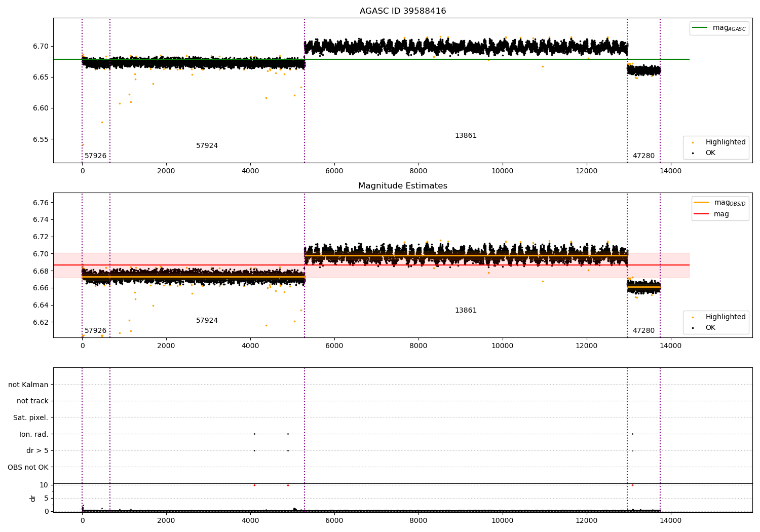Click 'Highlighted' legend entry in Magnitude Estimates plot
Image resolution: width=760 pixels, height=532 pixels.
click(x=726, y=317)
